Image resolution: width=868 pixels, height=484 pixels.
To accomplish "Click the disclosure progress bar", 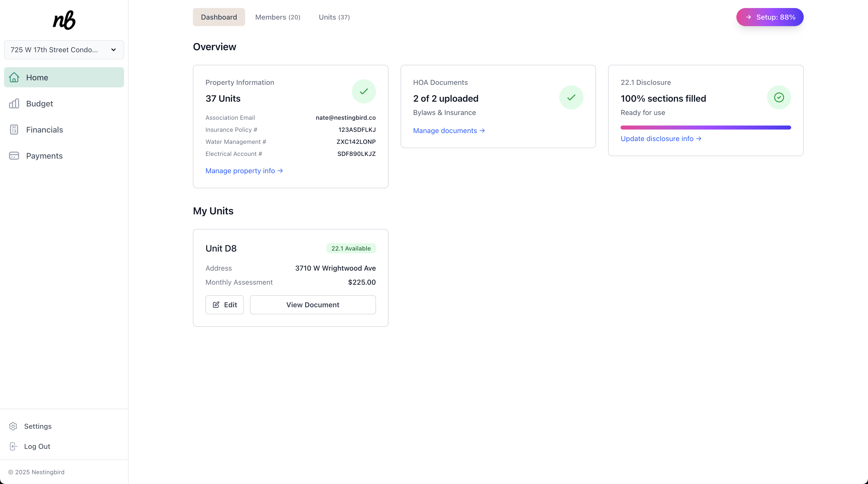I will [x=706, y=128].
